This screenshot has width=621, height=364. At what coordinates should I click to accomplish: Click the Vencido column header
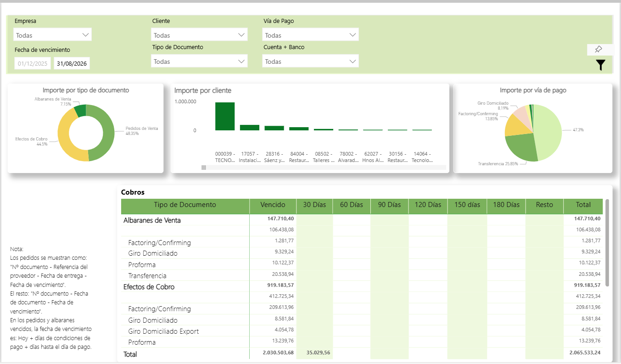coord(273,205)
